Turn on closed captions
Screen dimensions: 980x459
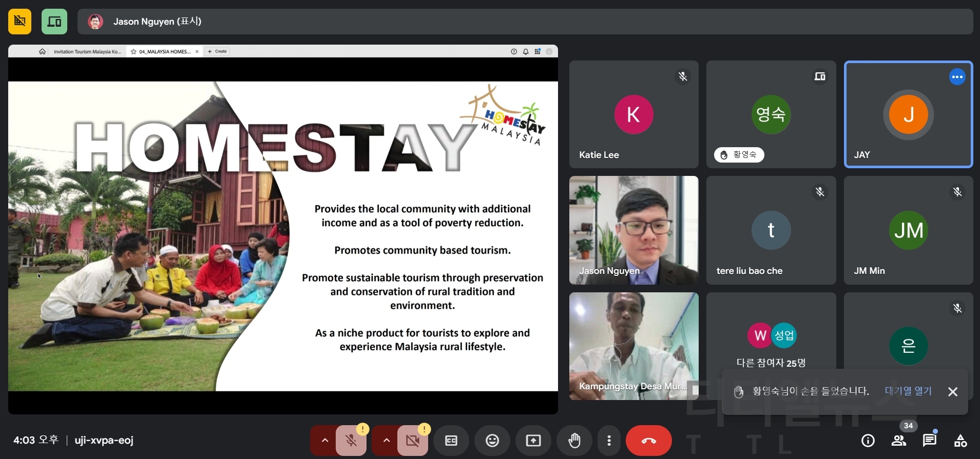click(451, 441)
